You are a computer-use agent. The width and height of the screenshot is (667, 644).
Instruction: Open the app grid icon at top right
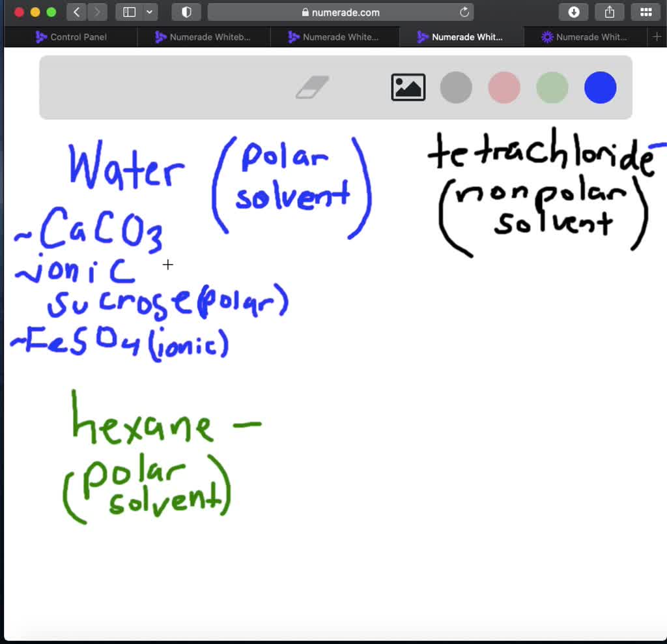[x=646, y=12]
